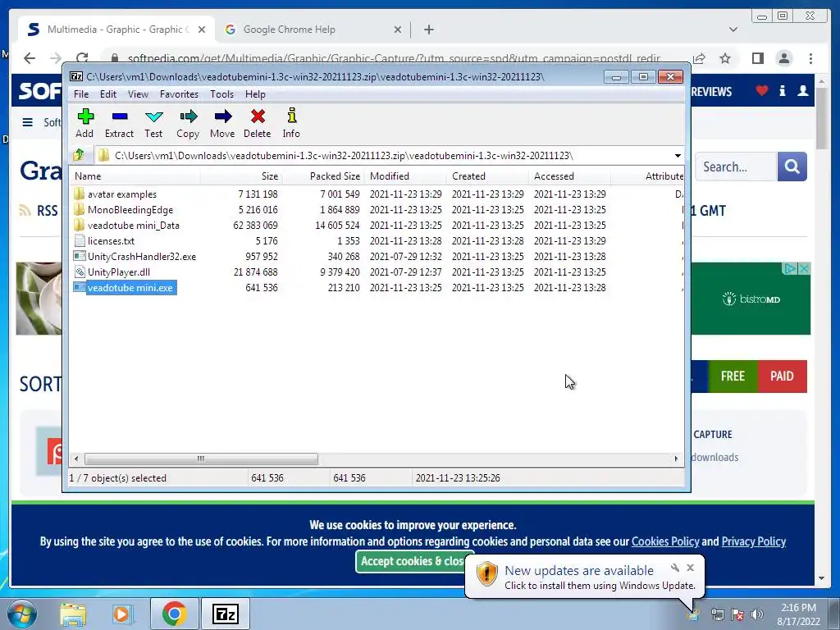Viewport: 840px width, 630px height.
Task: Close the Google Chrome Help tab
Action: [398, 30]
